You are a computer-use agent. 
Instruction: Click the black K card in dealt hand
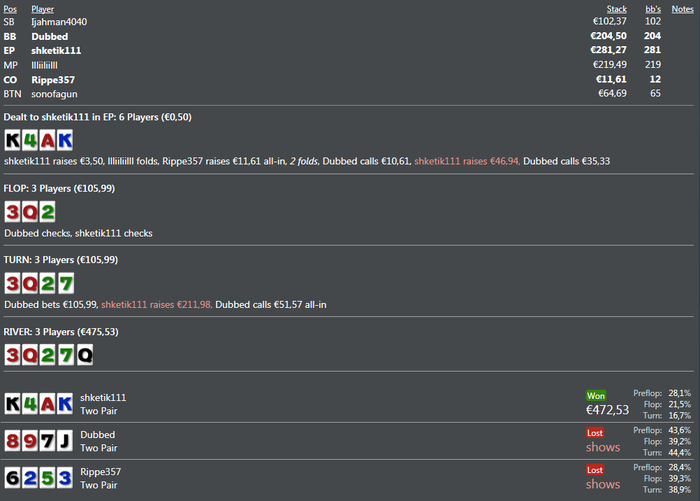tap(13, 140)
